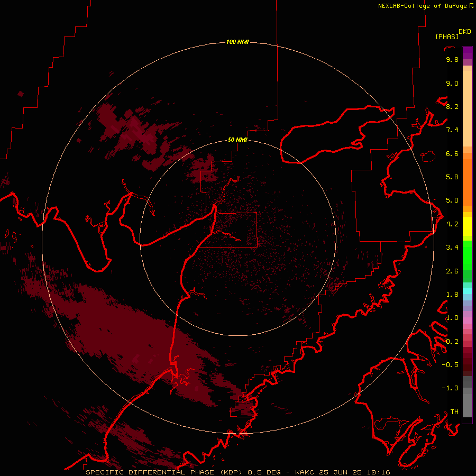Click the 1.0 value on the color scale
The width and height of the screenshot is (476, 476).
(x=452, y=318)
